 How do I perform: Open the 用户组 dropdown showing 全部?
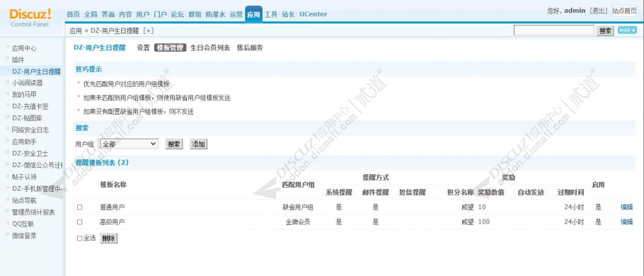(129, 144)
